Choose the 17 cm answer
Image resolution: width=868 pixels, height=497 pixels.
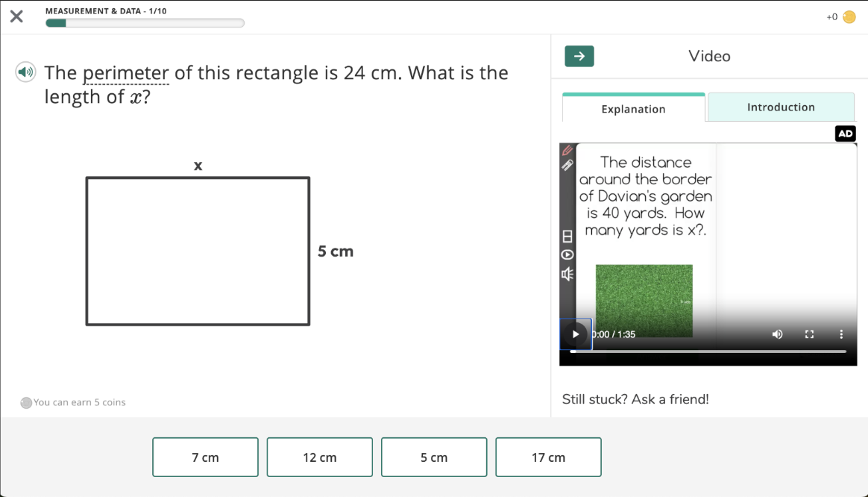click(x=548, y=457)
